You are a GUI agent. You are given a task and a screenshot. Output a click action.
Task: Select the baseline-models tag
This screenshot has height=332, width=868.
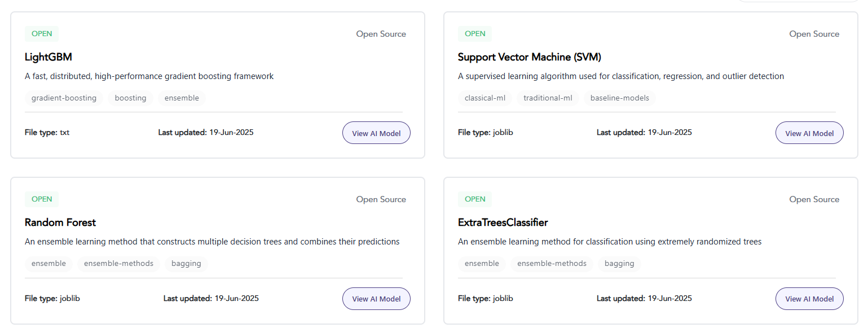click(619, 98)
